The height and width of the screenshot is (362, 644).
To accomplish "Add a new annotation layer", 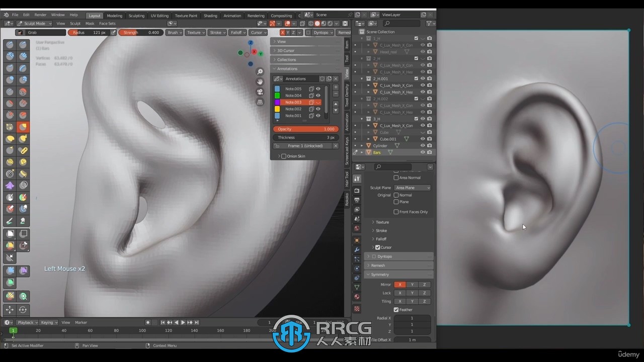I will (x=336, y=87).
